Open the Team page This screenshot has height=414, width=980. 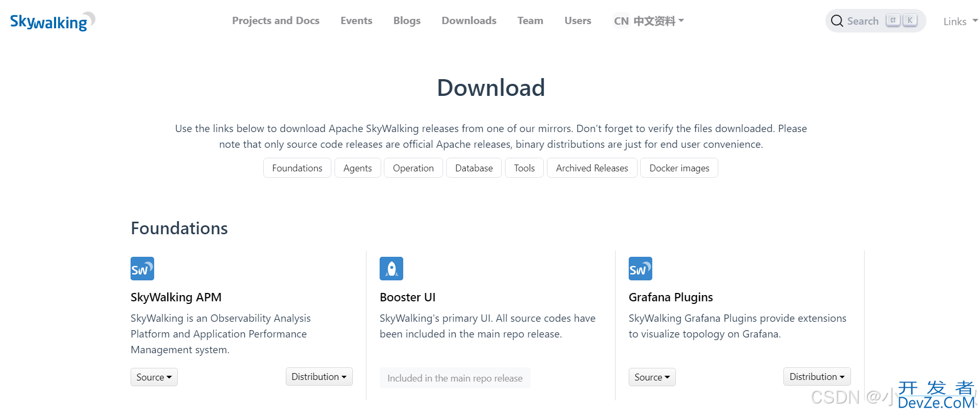click(530, 20)
